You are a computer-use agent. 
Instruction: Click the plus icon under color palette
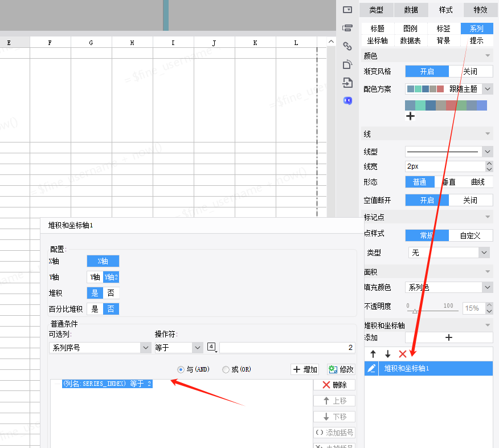410,116
